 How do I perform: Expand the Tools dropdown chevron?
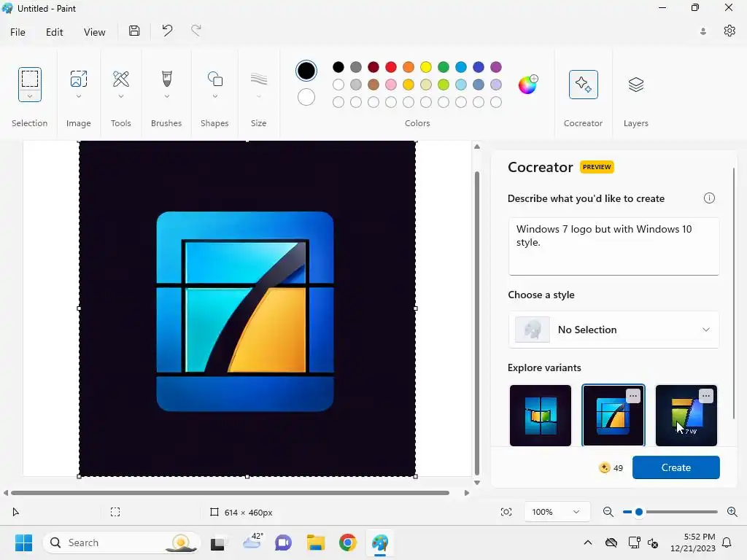click(121, 96)
